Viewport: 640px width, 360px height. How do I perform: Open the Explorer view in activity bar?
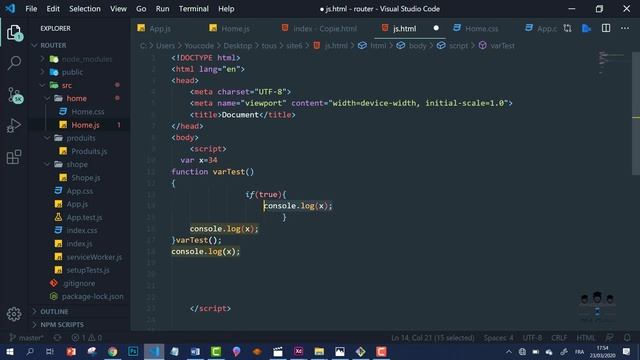click(x=14, y=32)
